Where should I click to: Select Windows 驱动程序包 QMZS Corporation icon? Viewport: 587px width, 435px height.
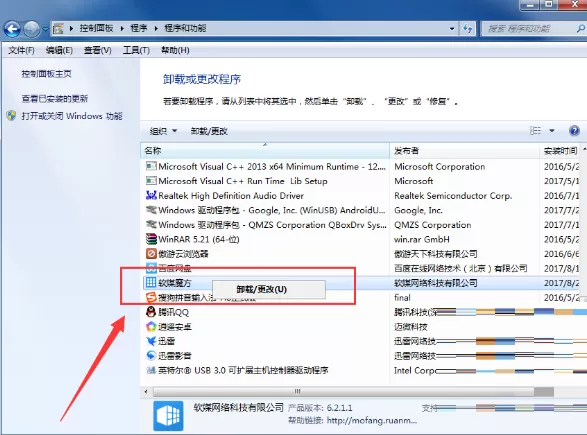[x=151, y=225]
